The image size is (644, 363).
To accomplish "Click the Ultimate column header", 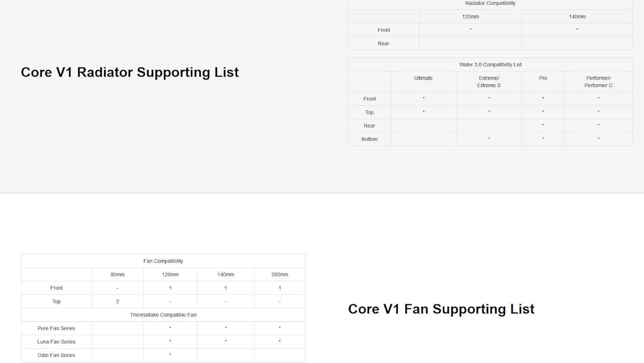I will click(423, 78).
